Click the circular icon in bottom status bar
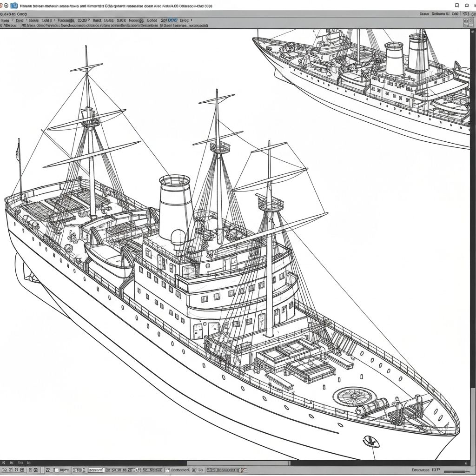This screenshot has height=476, width=476. [194, 470]
